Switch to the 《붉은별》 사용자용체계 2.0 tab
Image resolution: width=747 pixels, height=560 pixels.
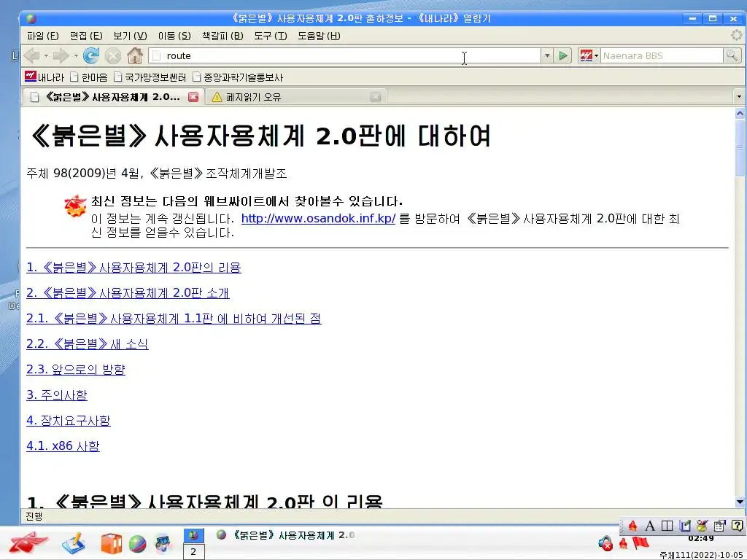point(114,97)
